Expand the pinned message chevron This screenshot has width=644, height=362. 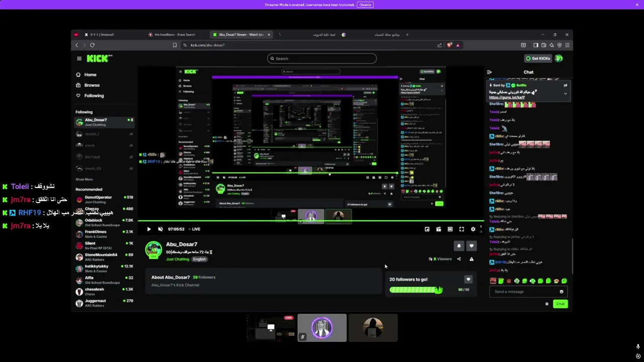tap(565, 94)
